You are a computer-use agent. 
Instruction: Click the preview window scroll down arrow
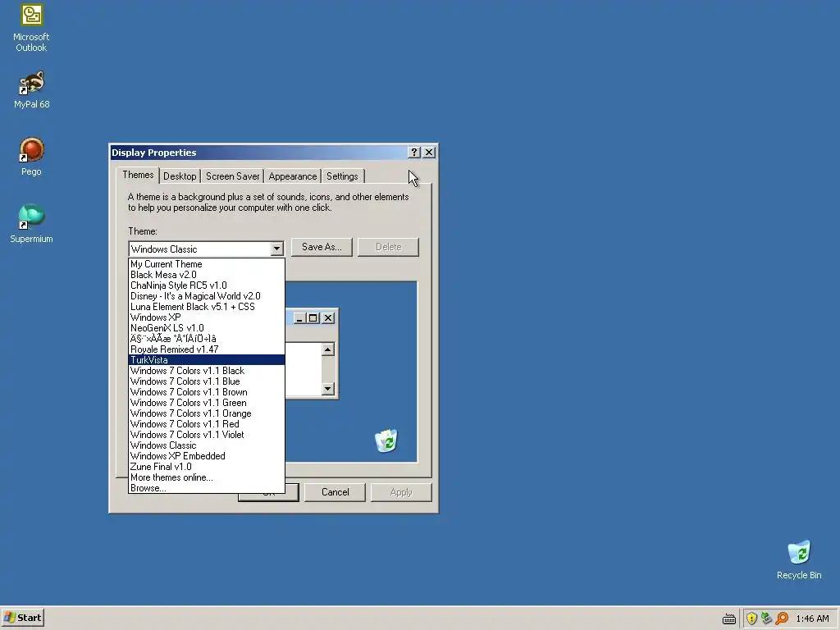(328, 389)
